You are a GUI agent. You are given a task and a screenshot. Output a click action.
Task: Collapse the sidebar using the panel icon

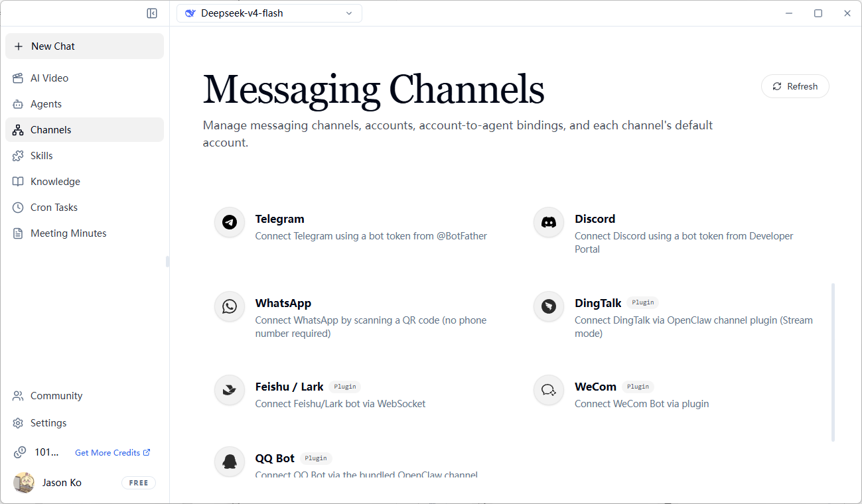(152, 13)
